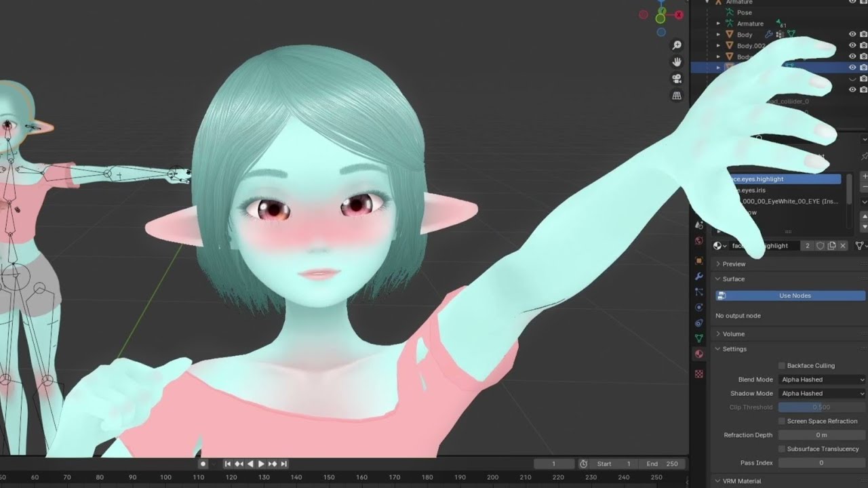Click the Pass Index value field

[821, 462]
